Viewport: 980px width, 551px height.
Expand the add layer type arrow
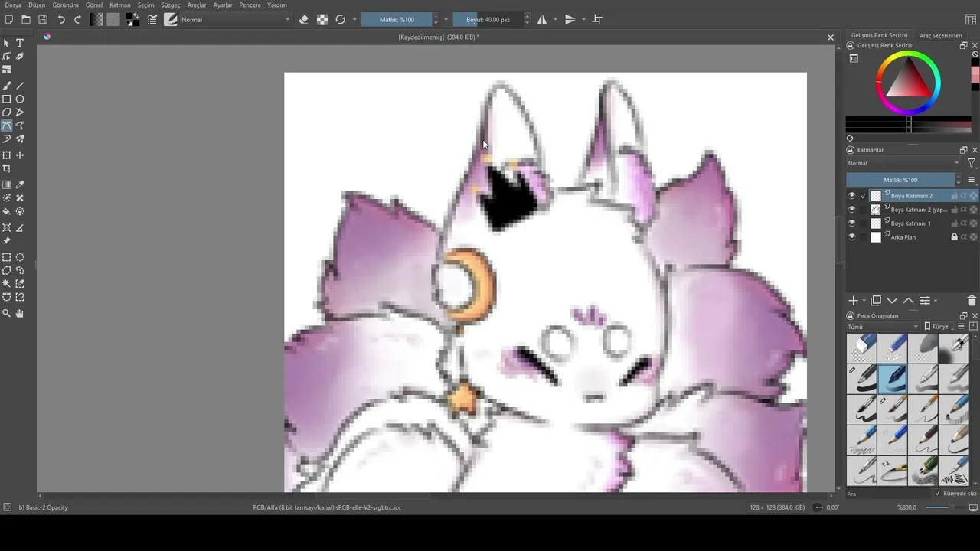pos(864,301)
